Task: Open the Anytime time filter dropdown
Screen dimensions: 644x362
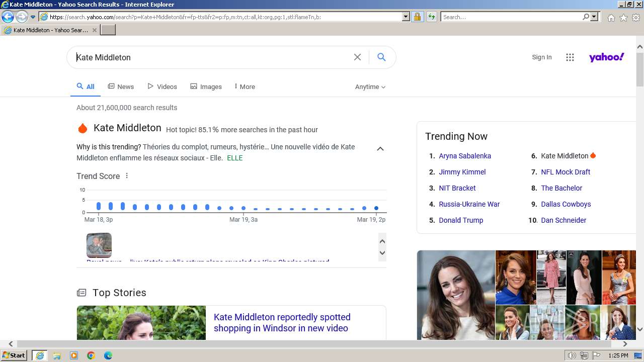Action: [370, 87]
